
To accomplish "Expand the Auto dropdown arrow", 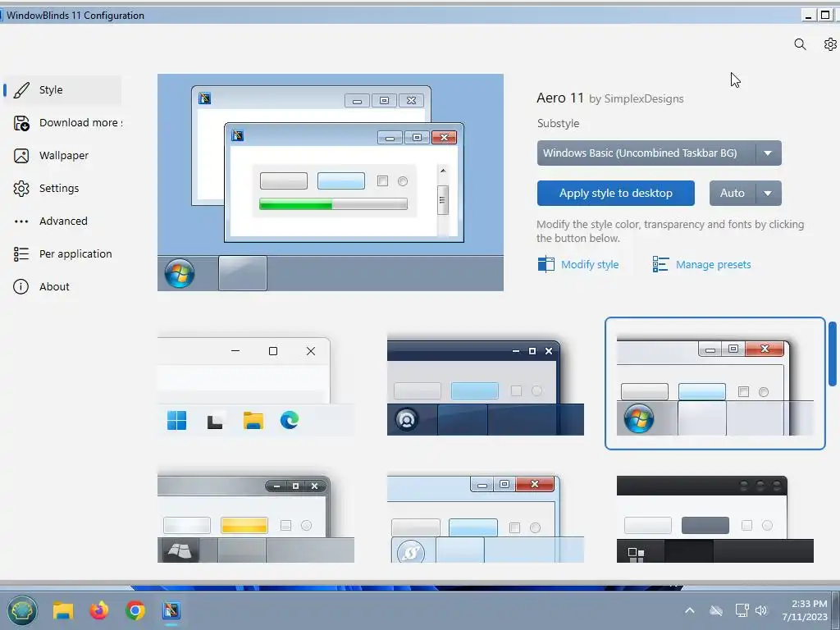I will 768,194.
